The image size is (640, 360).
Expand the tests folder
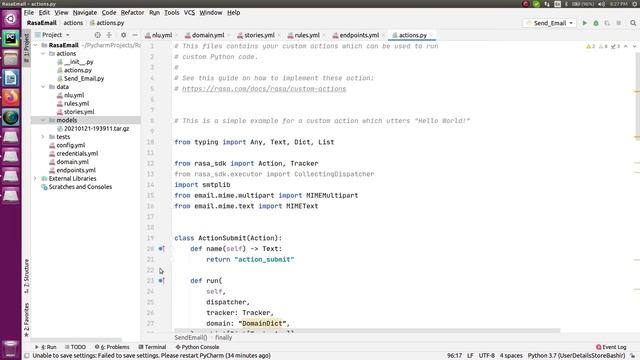click(x=43, y=137)
